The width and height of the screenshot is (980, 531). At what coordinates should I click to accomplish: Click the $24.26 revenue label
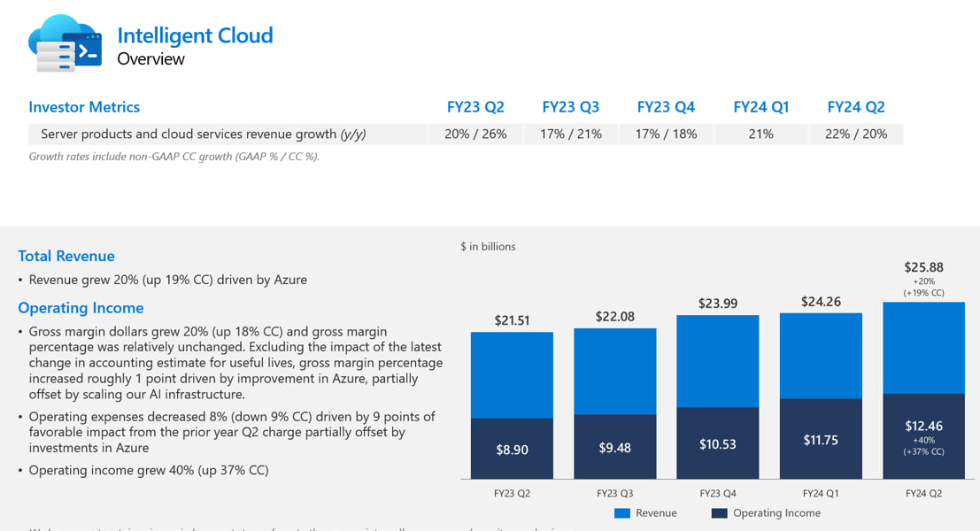click(x=821, y=302)
